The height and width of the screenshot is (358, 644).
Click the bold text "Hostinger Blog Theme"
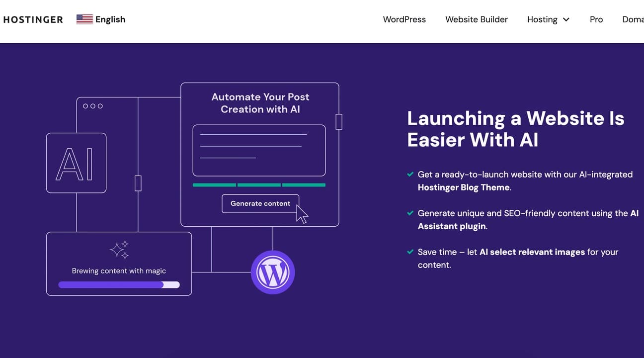point(464,187)
